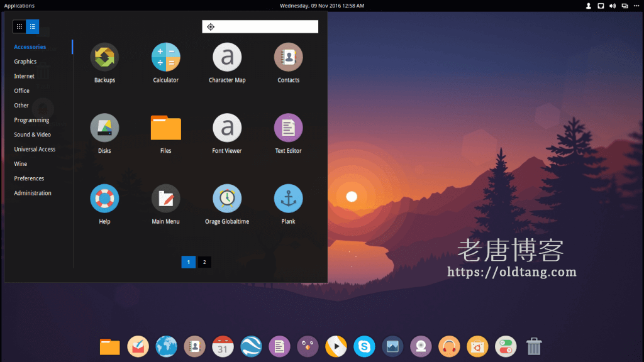This screenshot has width=644, height=362.
Task: Launch the Character Map app
Action: [226, 57]
